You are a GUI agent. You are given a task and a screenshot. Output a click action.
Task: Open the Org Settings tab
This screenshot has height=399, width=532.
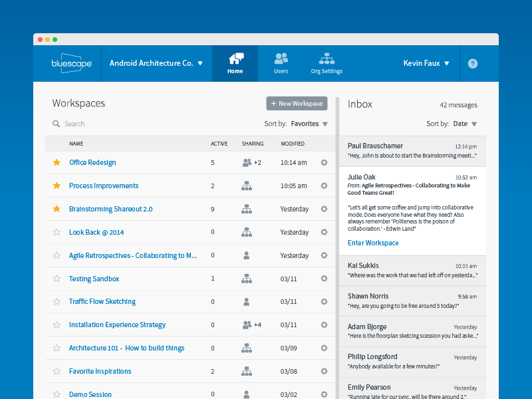(x=327, y=63)
